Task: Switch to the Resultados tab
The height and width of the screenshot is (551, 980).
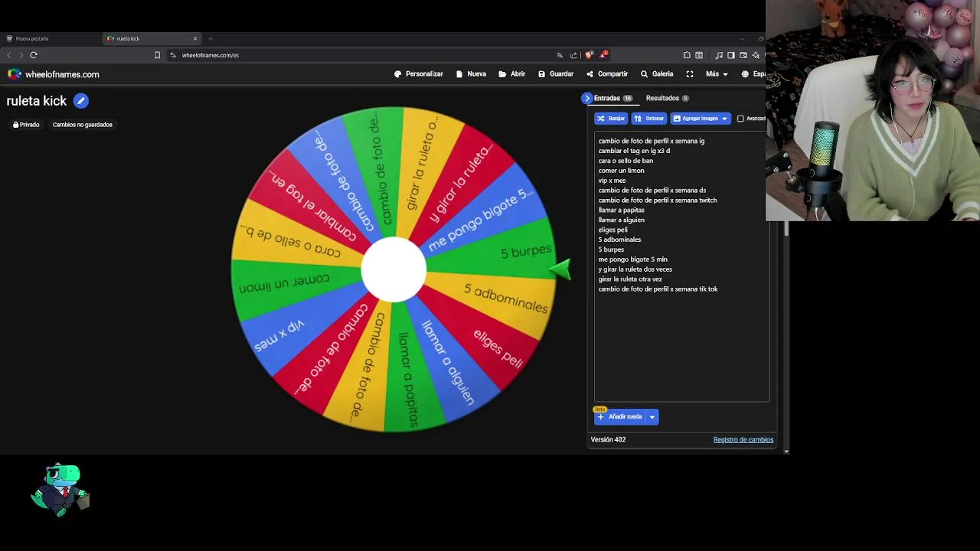Action: (667, 98)
